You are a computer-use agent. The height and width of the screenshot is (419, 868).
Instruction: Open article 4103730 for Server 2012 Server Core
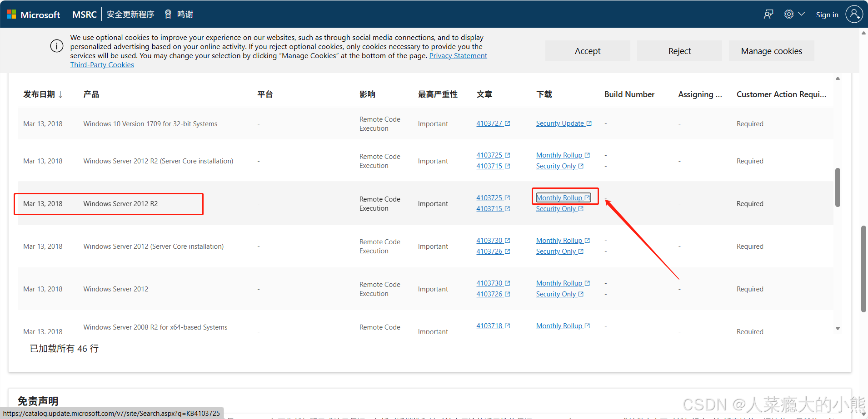click(493, 241)
